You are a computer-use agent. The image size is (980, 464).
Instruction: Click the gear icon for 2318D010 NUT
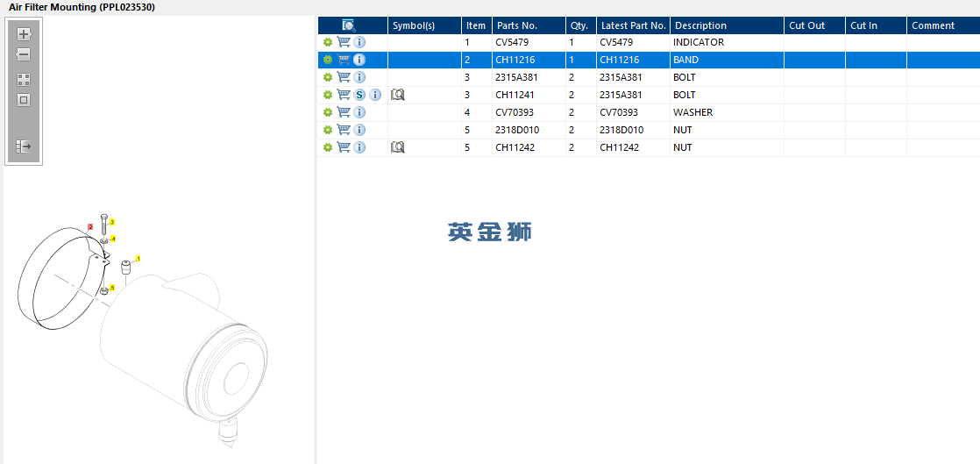pos(328,130)
